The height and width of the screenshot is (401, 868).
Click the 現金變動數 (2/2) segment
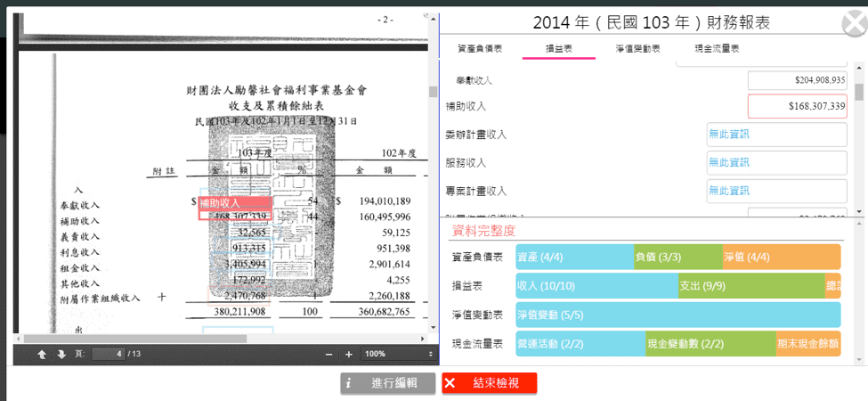(x=710, y=343)
